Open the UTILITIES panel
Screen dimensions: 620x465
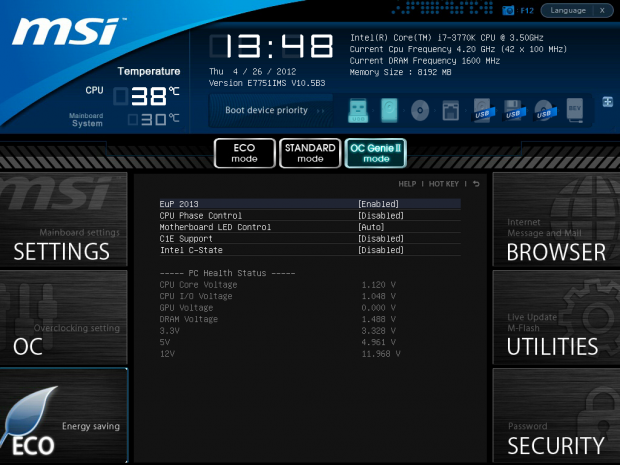click(x=556, y=317)
